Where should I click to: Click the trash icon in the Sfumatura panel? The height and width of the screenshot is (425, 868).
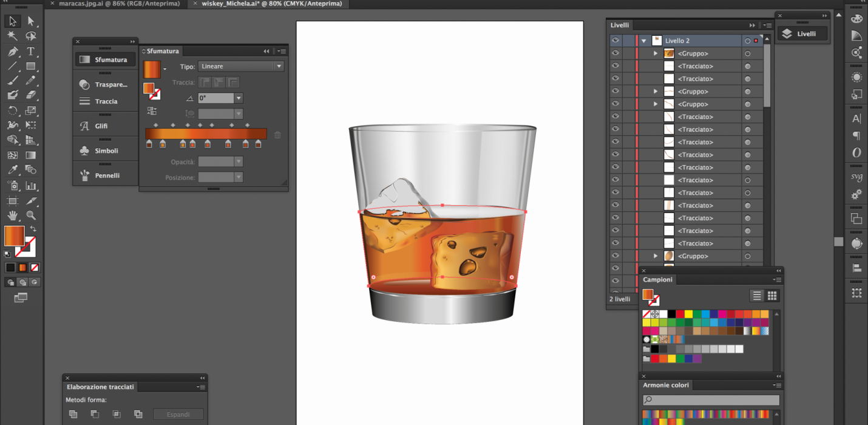tap(277, 134)
